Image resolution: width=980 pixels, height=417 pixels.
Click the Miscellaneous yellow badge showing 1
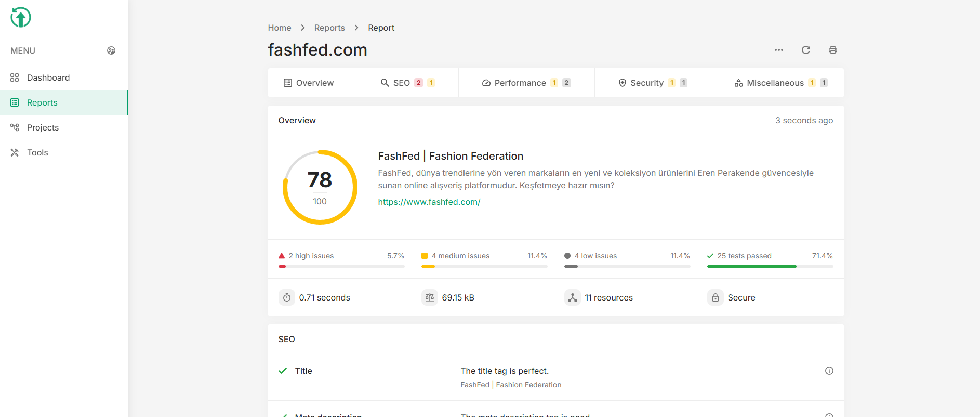(812, 83)
